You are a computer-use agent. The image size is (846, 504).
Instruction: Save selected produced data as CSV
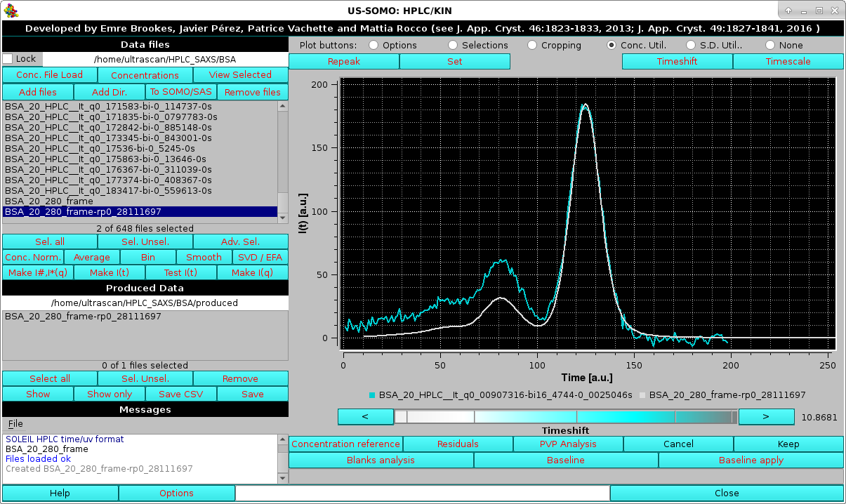180,394
